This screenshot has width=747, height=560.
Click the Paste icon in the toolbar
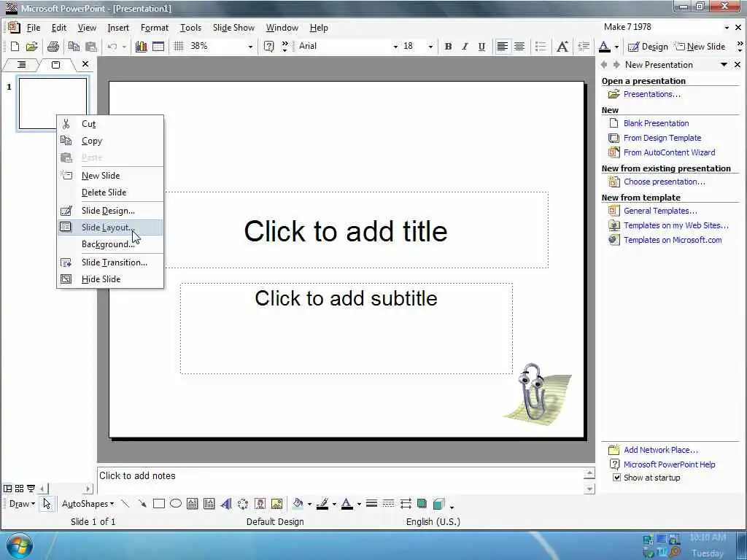90,47
